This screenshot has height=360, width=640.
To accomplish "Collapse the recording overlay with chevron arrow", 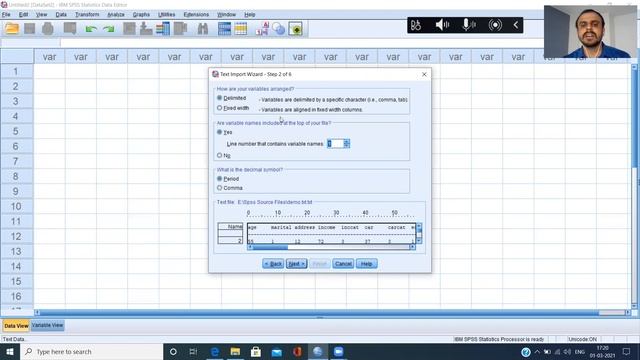I will [x=516, y=25].
